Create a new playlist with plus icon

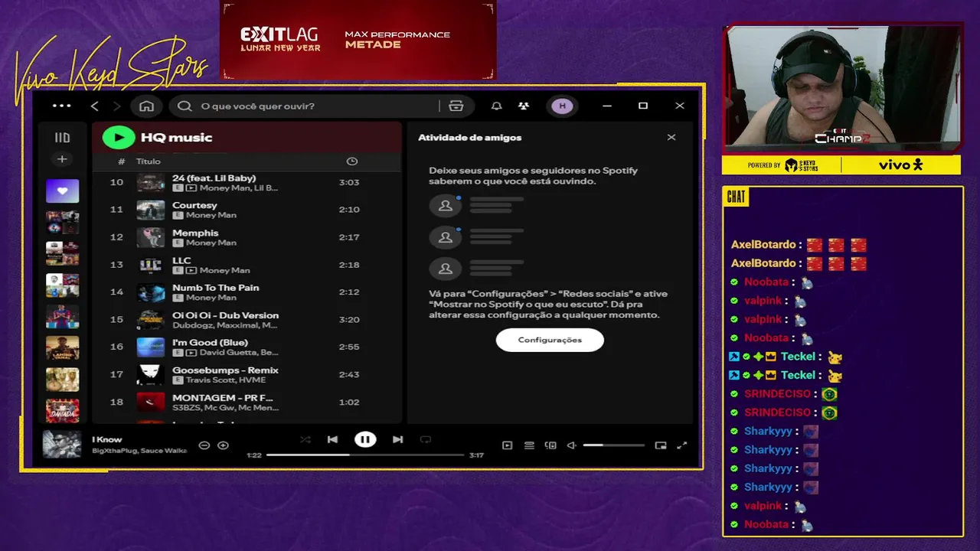(x=62, y=159)
